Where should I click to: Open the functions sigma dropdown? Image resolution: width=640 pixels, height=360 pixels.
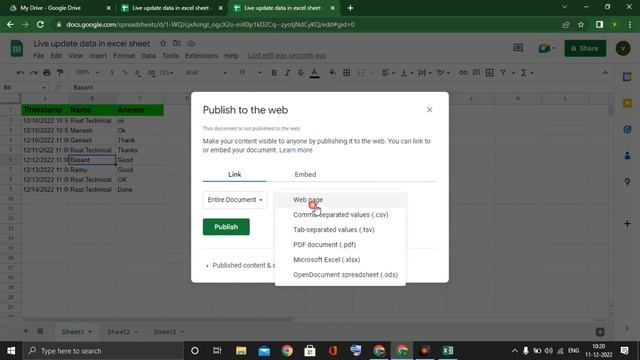[x=527, y=73]
